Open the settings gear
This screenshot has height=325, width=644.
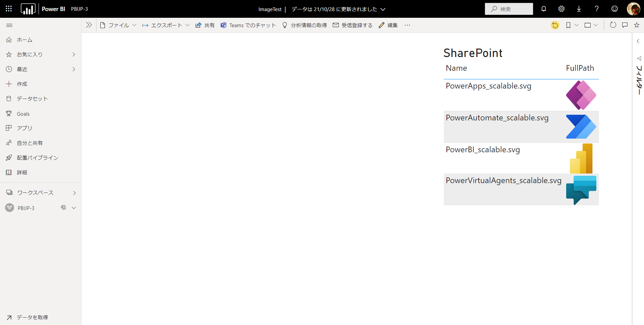(561, 9)
